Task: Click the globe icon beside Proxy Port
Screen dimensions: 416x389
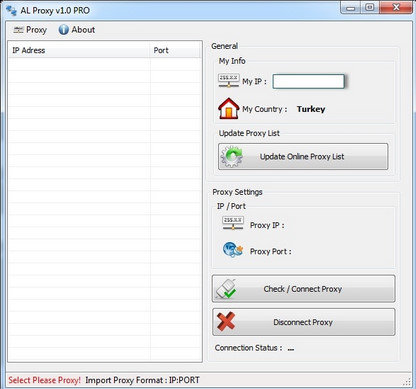Action: click(x=233, y=250)
